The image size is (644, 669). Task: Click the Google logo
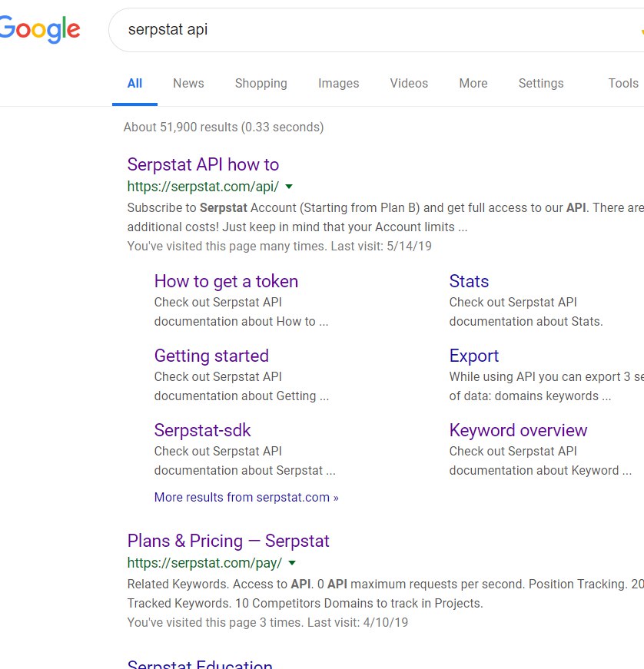click(x=40, y=29)
